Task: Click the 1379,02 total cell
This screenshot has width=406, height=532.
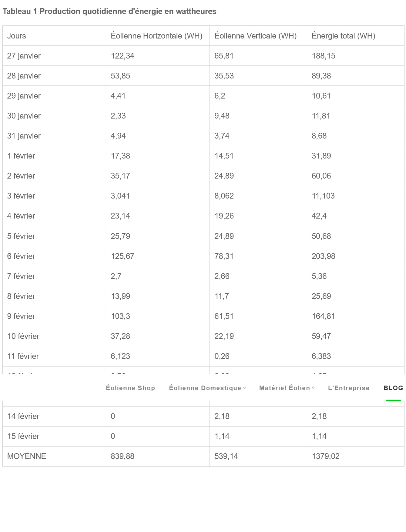Action: click(326, 456)
